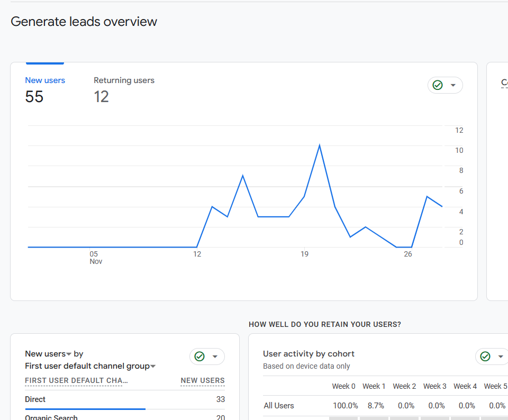Click the Week 0 column header
508x420 pixels.
344,386
